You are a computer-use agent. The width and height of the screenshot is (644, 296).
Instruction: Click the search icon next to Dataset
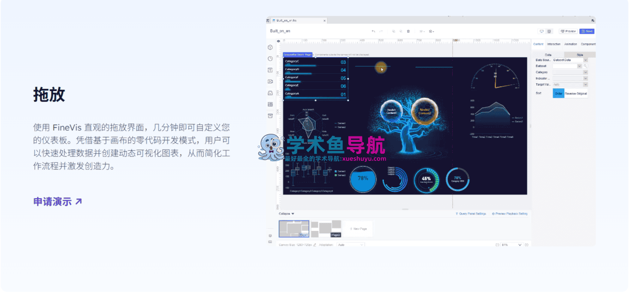tap(585, 66)
